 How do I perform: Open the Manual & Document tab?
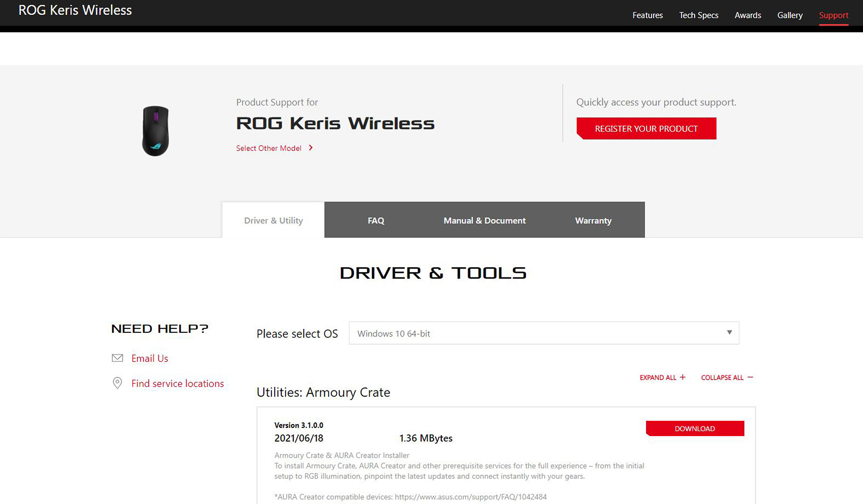point(484,221)
